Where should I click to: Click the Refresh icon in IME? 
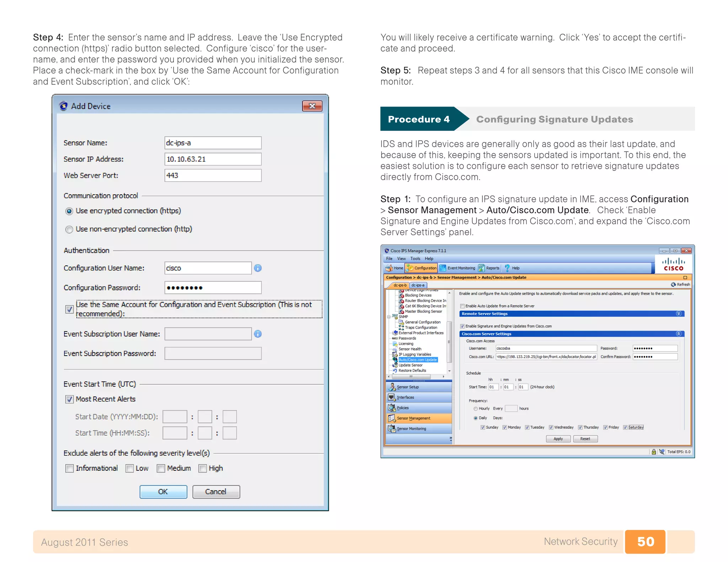click(673, 285)
